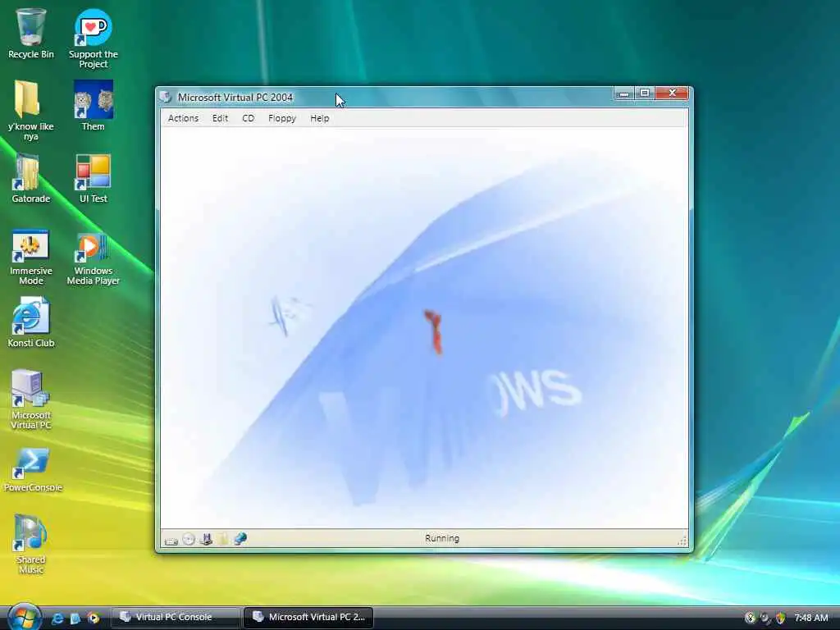Click the first system tray icon

750,619
